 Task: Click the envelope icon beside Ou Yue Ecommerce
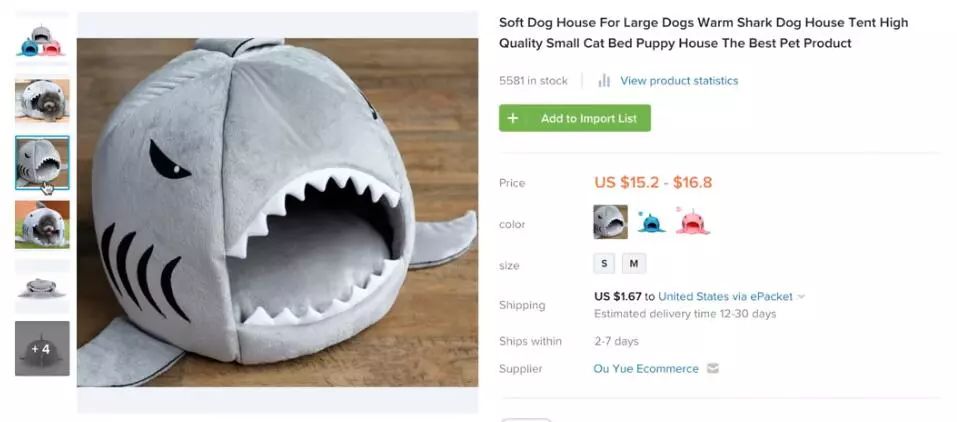713,369
